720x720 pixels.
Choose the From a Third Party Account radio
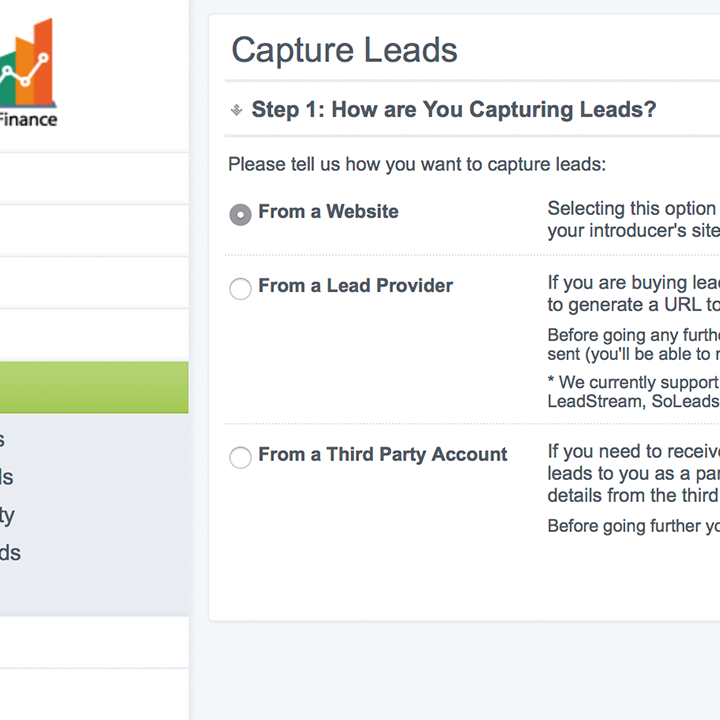tap(240, 457)
